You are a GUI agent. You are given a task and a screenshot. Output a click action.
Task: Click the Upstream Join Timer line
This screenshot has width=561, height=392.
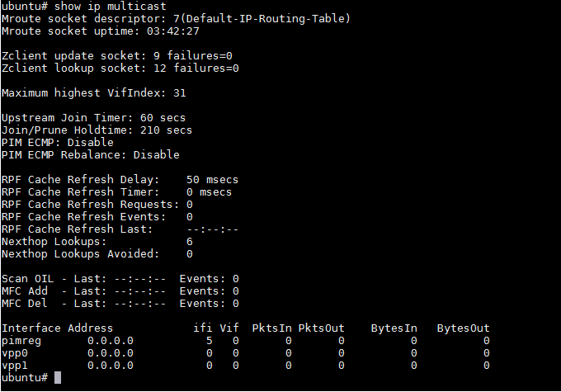93,117
